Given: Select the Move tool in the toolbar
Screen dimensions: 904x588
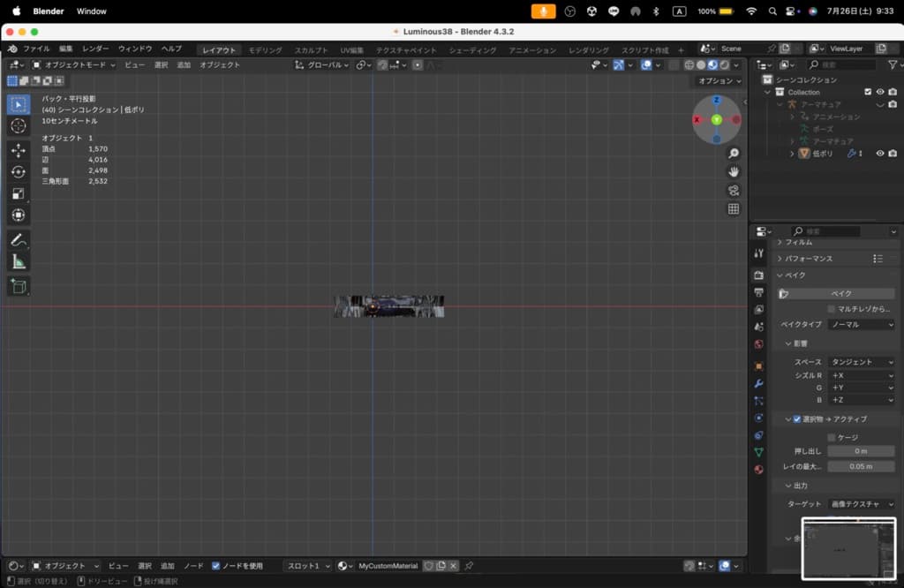Looking at the screenshot, I should [19, 150].
